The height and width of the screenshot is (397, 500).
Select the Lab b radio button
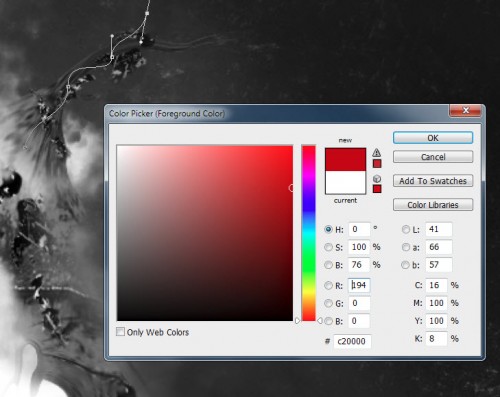406,265
